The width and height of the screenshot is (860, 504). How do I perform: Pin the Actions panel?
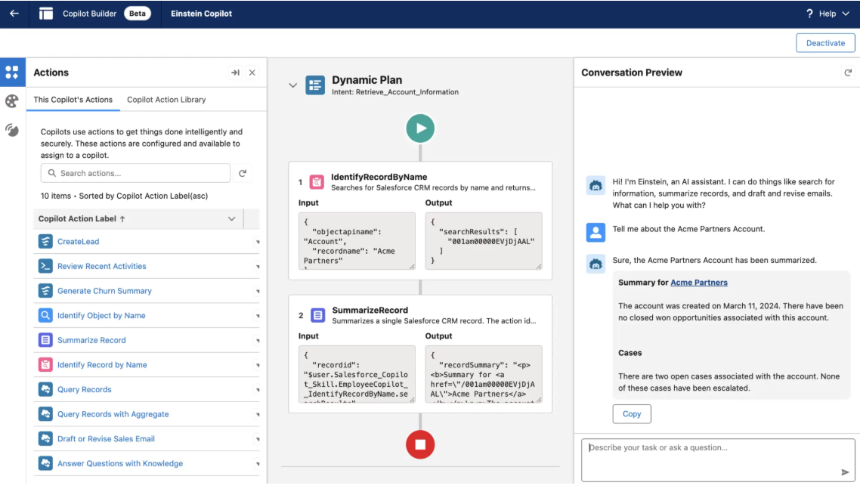point(235,73)
